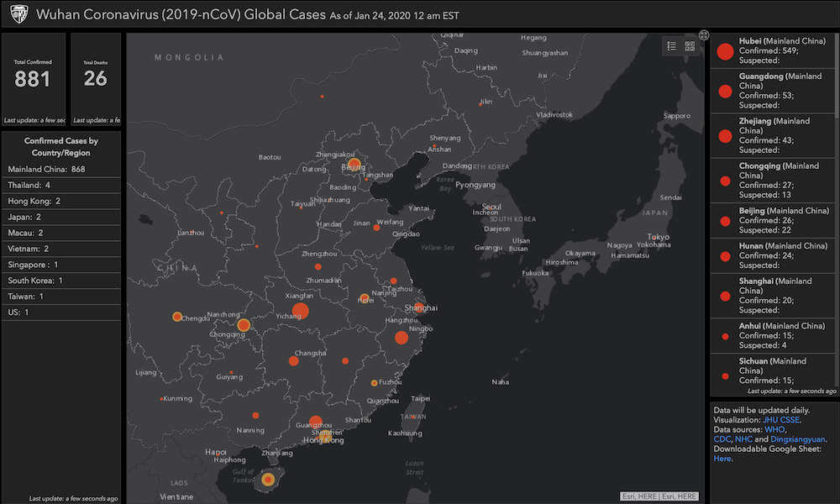Click the Jiangsu marker above Taizhou
Image resolution: width=840 pixels, height=504 pixels.
[393, 281]
